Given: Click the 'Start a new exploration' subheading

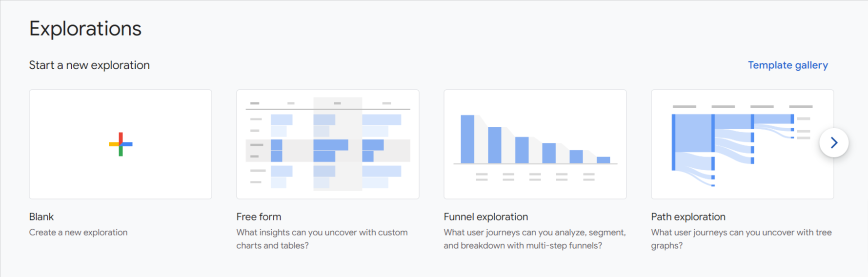Looking at the screenshot, I should coord(89,65).
